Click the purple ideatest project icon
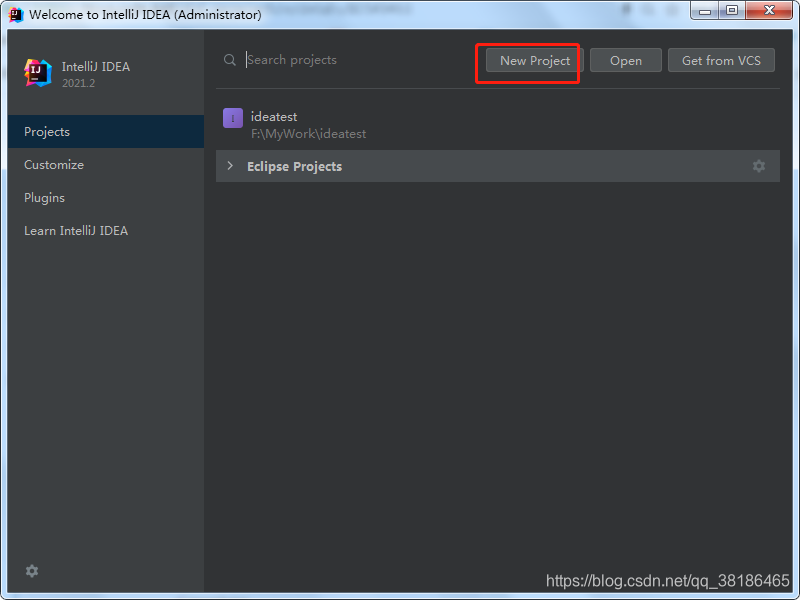Image resolution: width=800 pixels, height=600 pixels. [233, 118]
